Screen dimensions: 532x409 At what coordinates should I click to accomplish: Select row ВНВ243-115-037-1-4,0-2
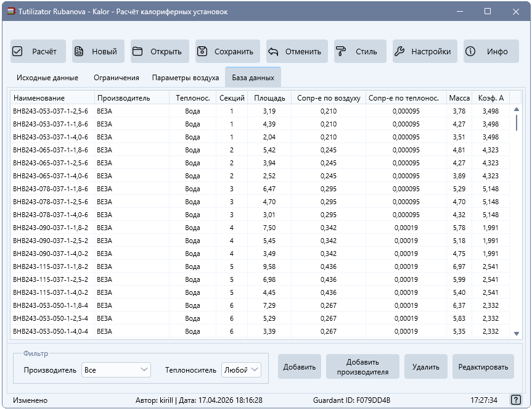[x=260, y=292]
